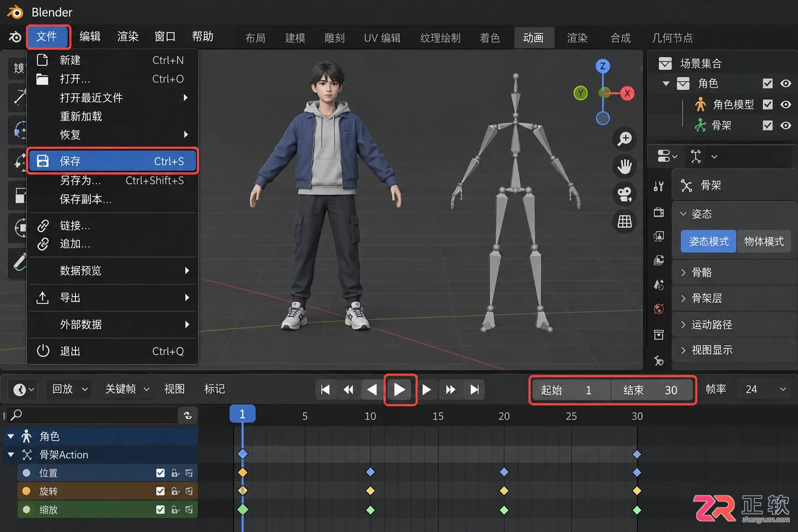
Task: Hide 骨架 in the outliner with its eye icon
Action: point(786,125)
